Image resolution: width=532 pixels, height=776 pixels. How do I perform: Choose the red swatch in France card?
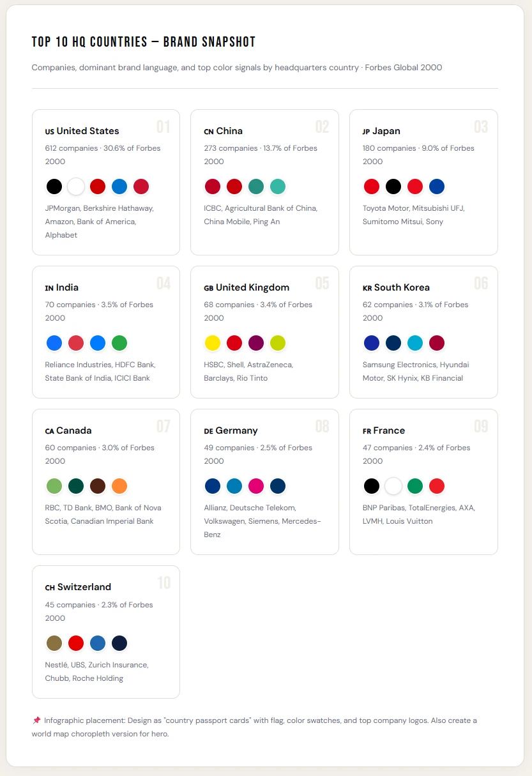click(437, 486)
